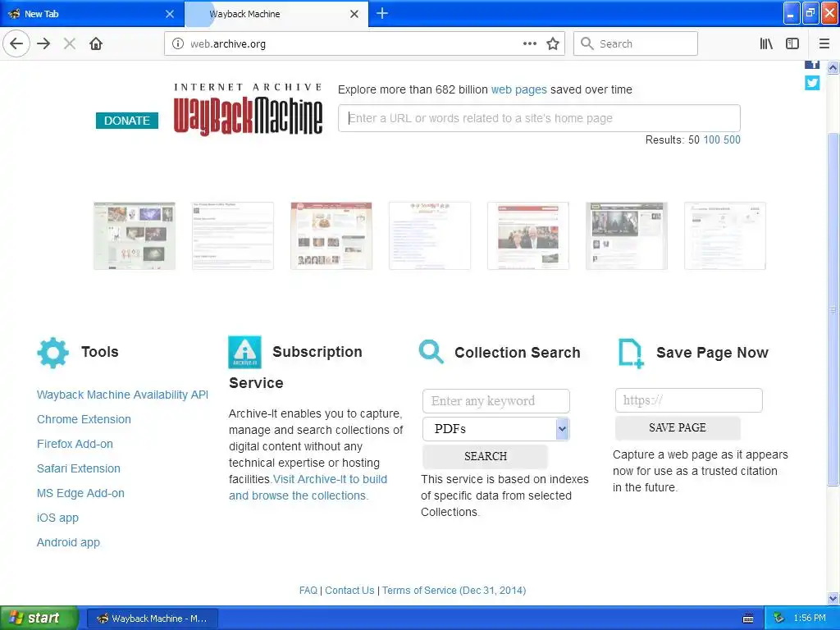Image resolution: width=840 pixels, height=630 pixels.
Task: Go back using the browser back arrow
Action: click(x=16, y=43)
